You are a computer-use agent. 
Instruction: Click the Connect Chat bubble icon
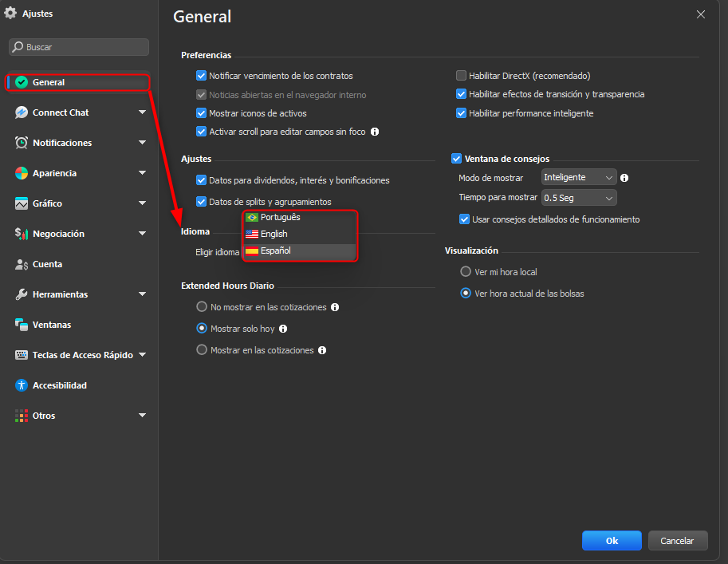[22, 112]
